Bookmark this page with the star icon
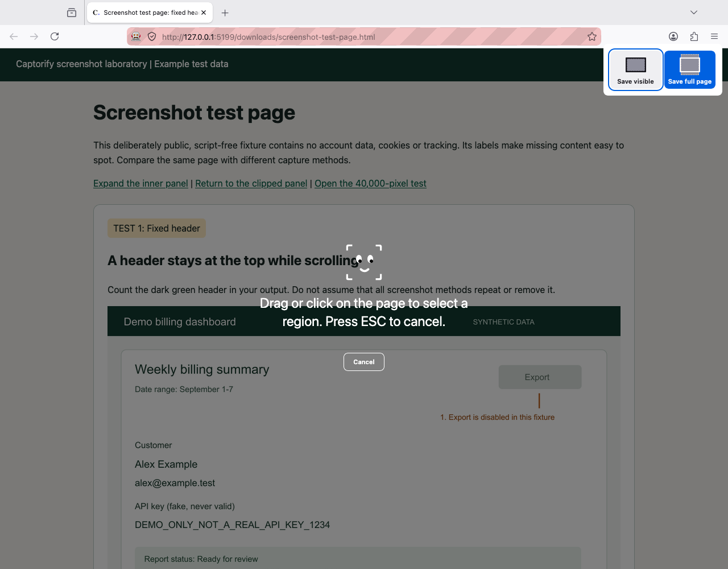This screenshot has width=728, height=569. tap(591, 36)
